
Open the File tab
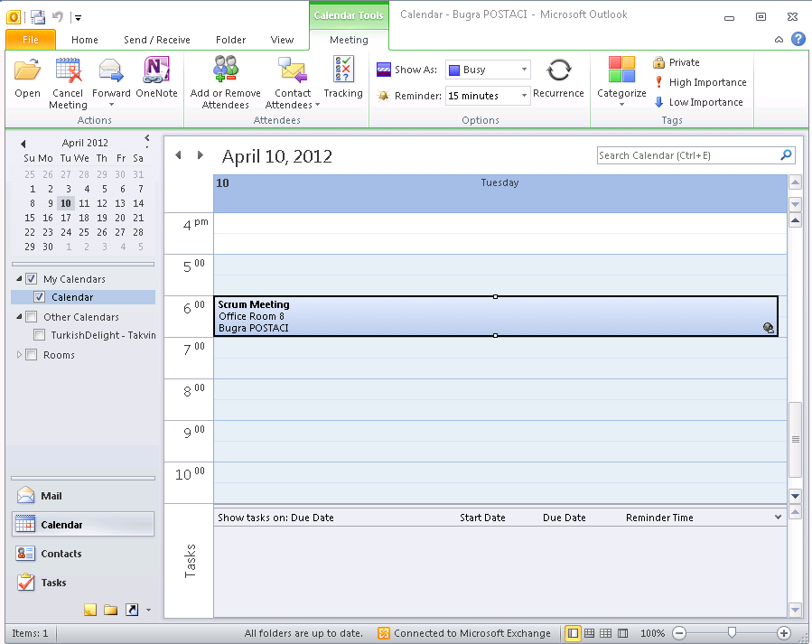pyautogui.click(x=31, y=40)
